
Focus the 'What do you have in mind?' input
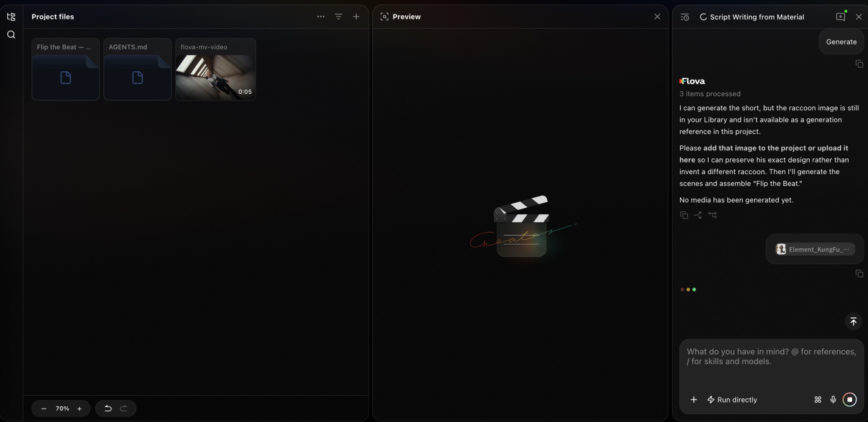coord(771,357)
